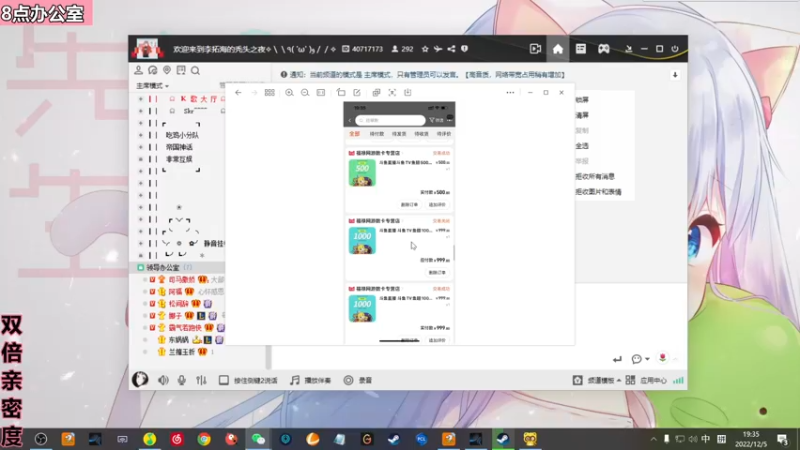Zoom in on the viewed image
The width and height of the screenshot is (800, 450).
click(x=289, y=93)
